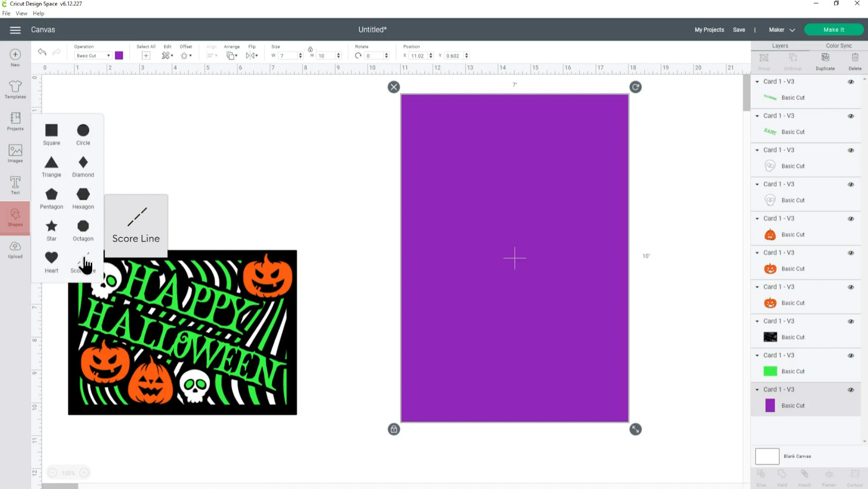Click the Blank Canvas color swatch

pyautogui.click(x=767, y=456)
